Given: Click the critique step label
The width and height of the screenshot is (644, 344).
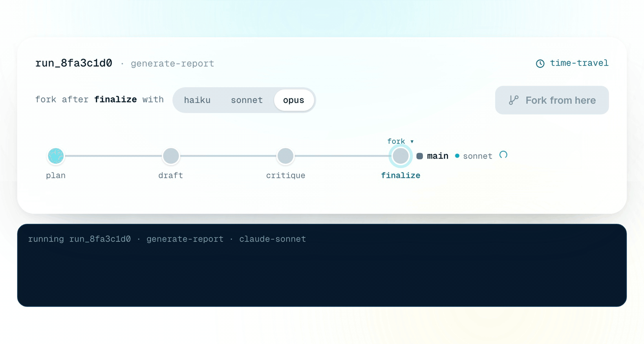Looking at the screenshot, I should coord(285,176).
